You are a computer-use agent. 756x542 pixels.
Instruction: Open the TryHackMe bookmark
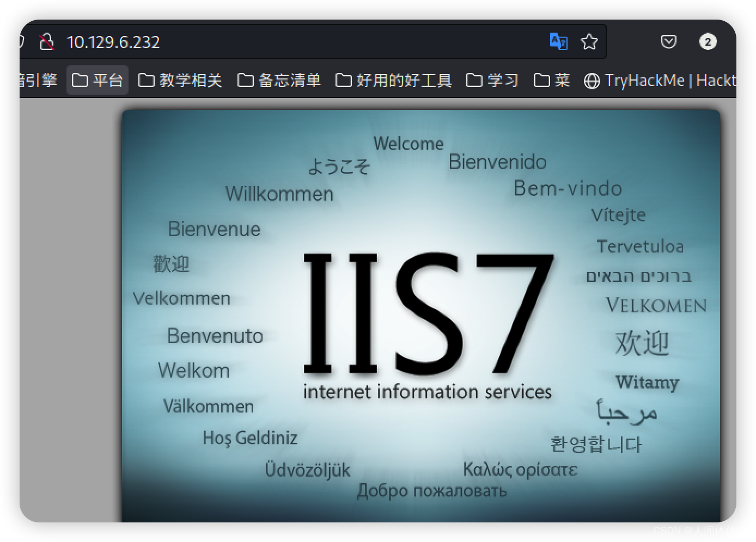(660, 81)
